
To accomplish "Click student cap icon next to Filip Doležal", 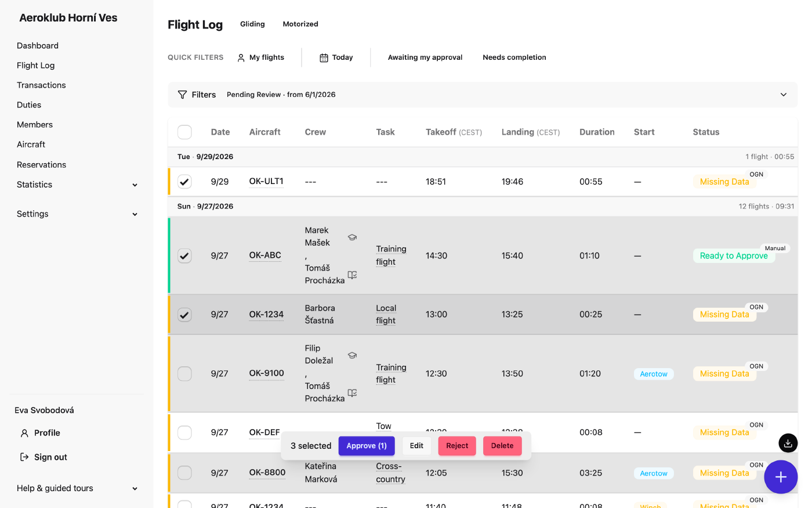I will 352,355.
